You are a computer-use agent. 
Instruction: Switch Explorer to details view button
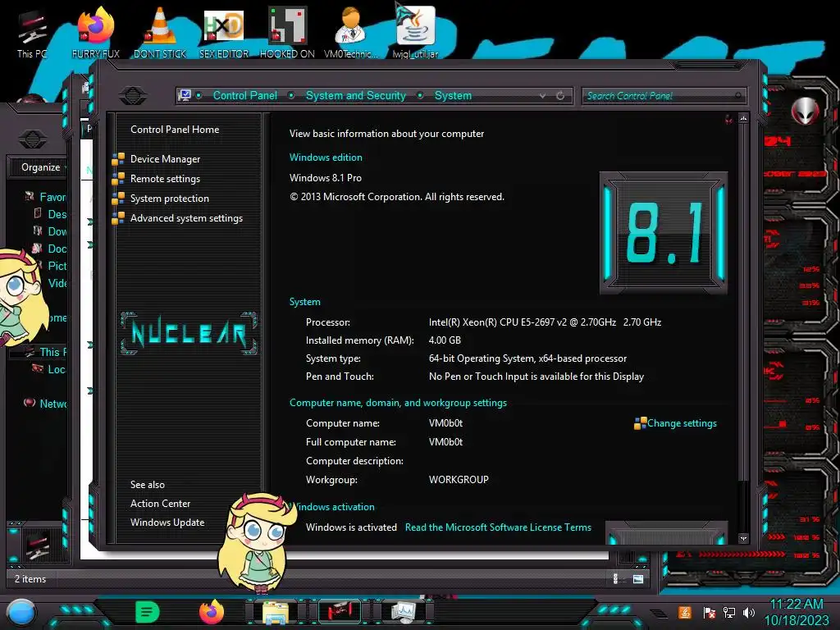(615, 579)
